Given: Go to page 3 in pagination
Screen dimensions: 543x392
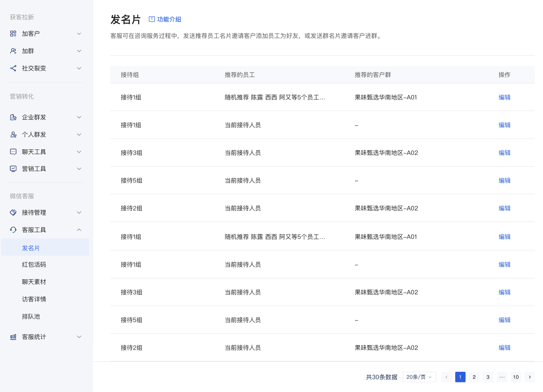Looking at the screenshot, I should 488,377.
